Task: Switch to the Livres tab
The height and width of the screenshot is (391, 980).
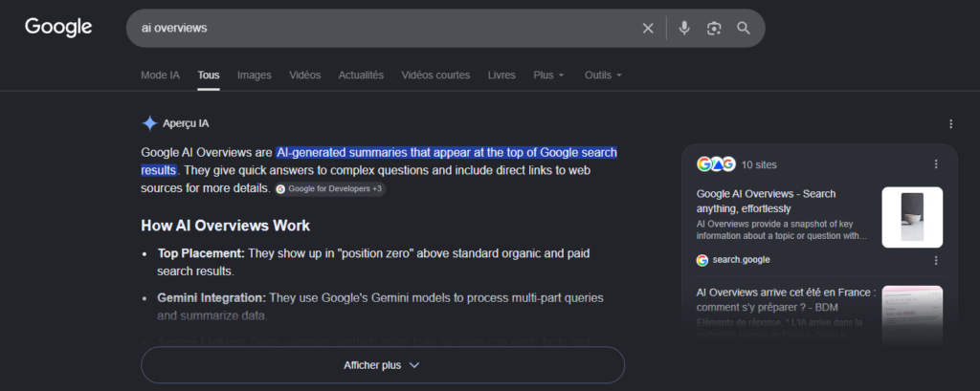Action: pos(501,75)
